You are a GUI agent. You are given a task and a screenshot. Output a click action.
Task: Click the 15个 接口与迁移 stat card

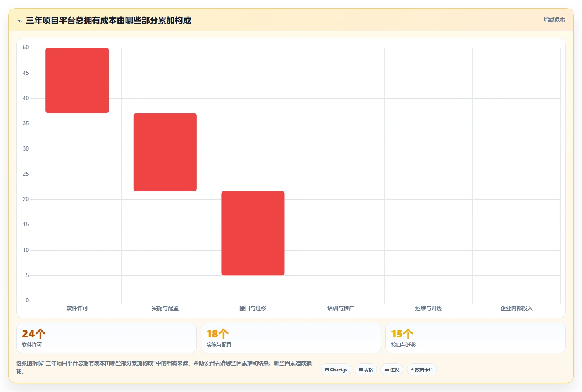(475, 338)
